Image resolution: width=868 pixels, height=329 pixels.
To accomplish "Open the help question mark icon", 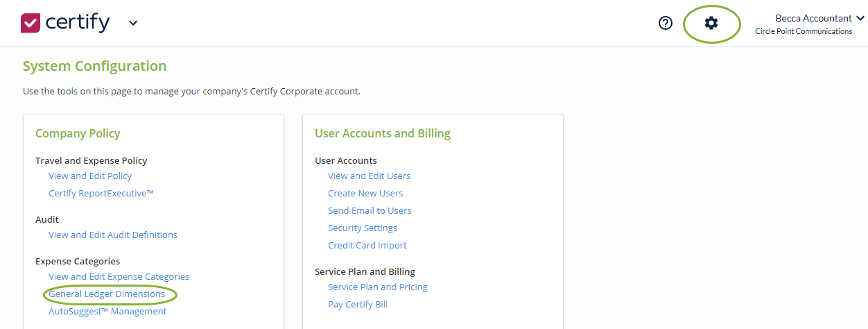I will [666, 23].
